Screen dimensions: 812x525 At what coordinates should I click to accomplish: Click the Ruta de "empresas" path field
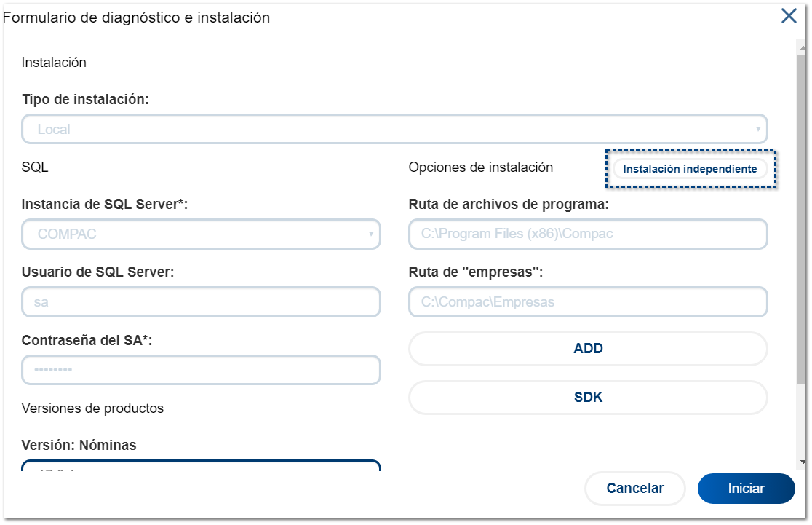click(x=588, y=301)
